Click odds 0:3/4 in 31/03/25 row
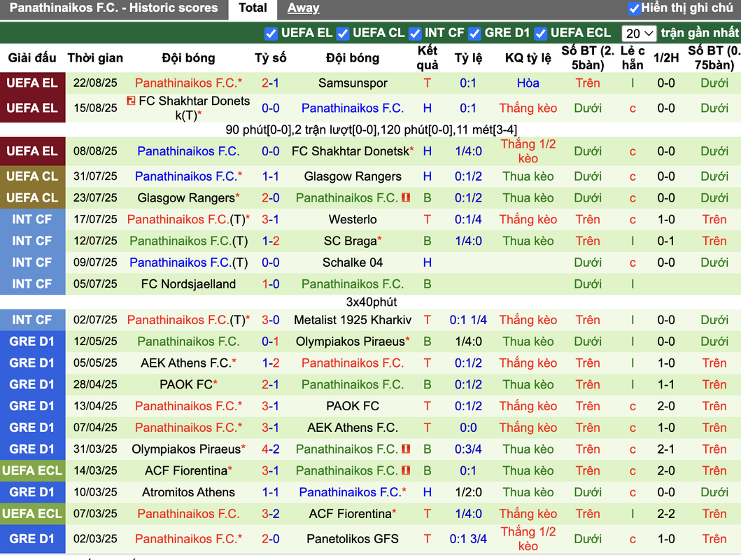Viewport: 741px width, 560px height. tap(468, 449)
